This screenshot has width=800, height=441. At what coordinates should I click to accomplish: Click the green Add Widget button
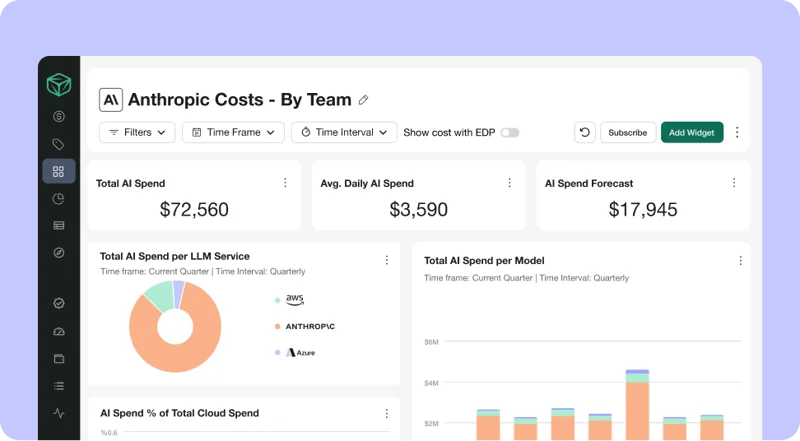click(692, 132)
